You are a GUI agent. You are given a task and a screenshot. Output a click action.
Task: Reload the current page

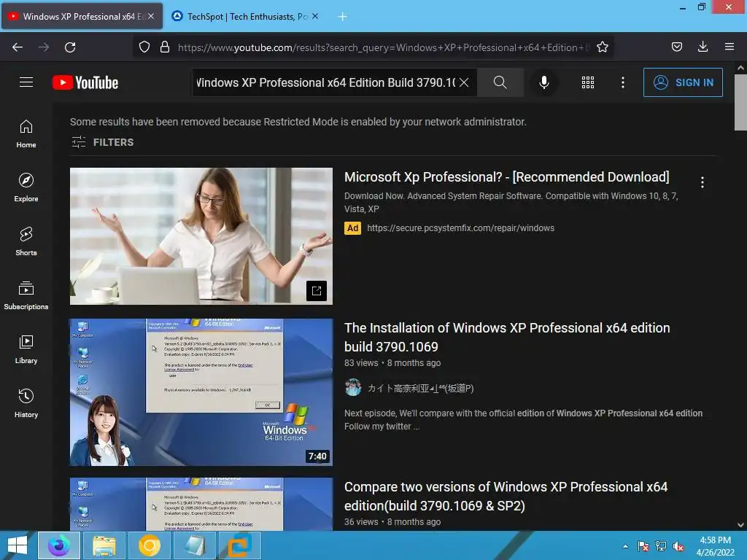[x=70, y=47]
